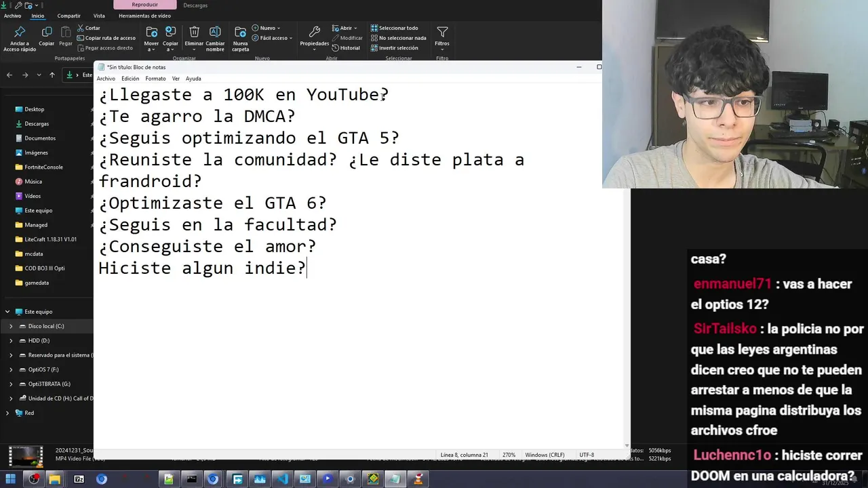Expand Disco local (C:) drive

click(11, 326)
